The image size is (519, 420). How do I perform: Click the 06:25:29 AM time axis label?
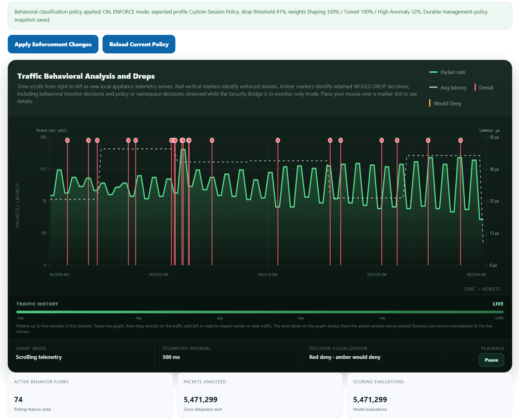click(377, 275)
